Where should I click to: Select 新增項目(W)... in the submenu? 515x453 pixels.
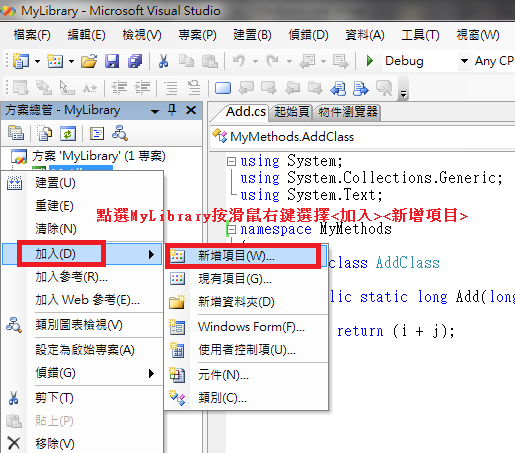[246, 256]
